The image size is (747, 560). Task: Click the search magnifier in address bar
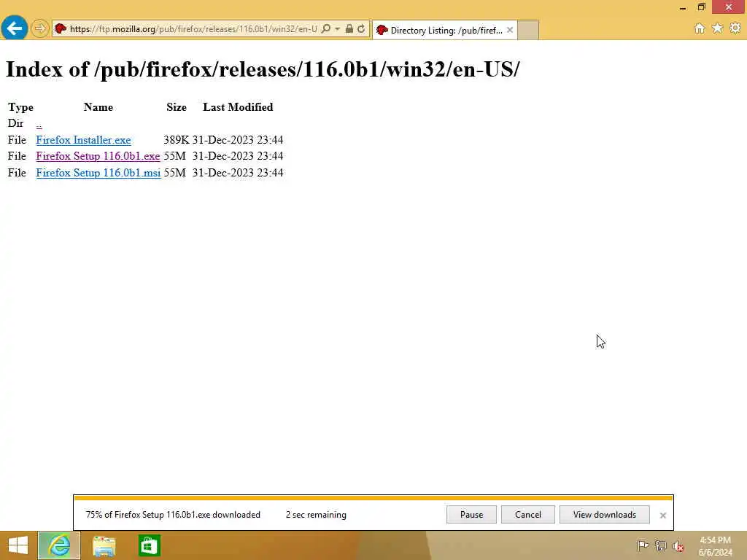(326, 29)
